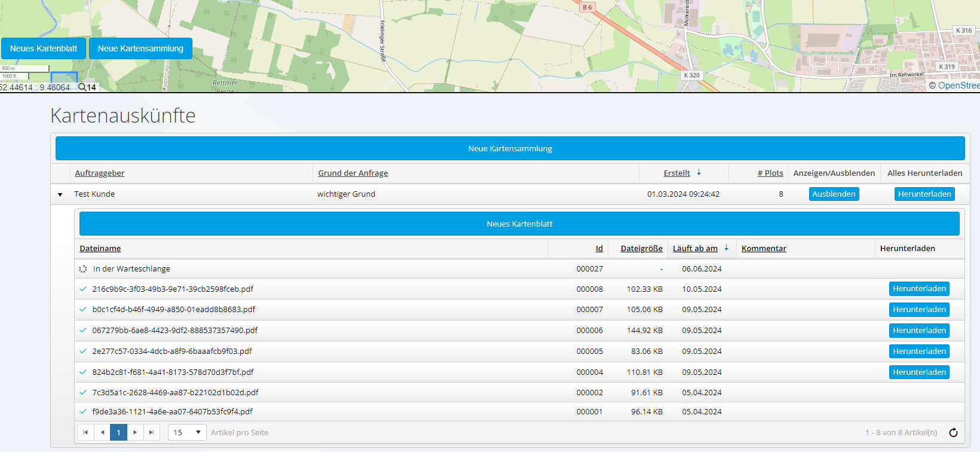Go to first page in pager
Image resolution: width=980 pixels, height=452 pixels.
tap(85, 432)
